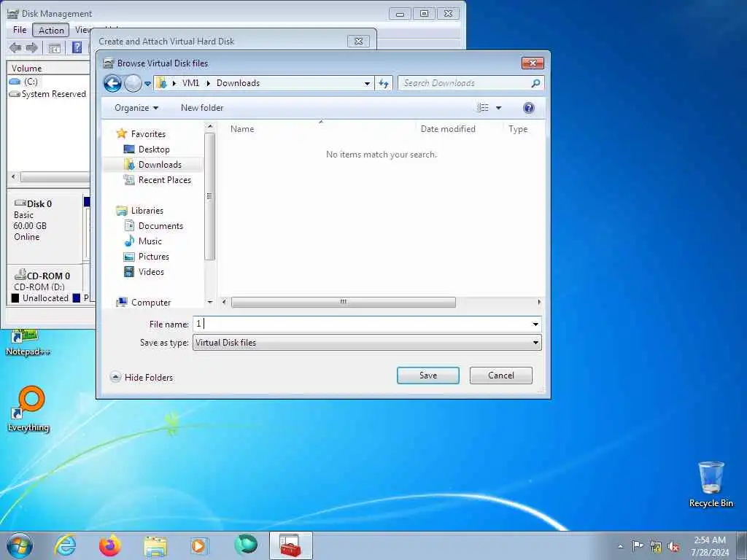747x560 pixels.
Task: Sort by Type column header
Action: pyautogui.click(x=518, y=129)
